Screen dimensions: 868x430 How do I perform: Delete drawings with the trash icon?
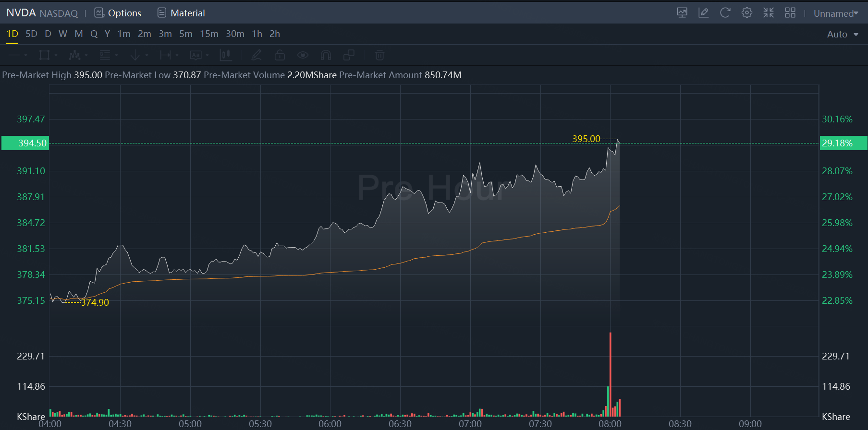click(x=379, y=55)
